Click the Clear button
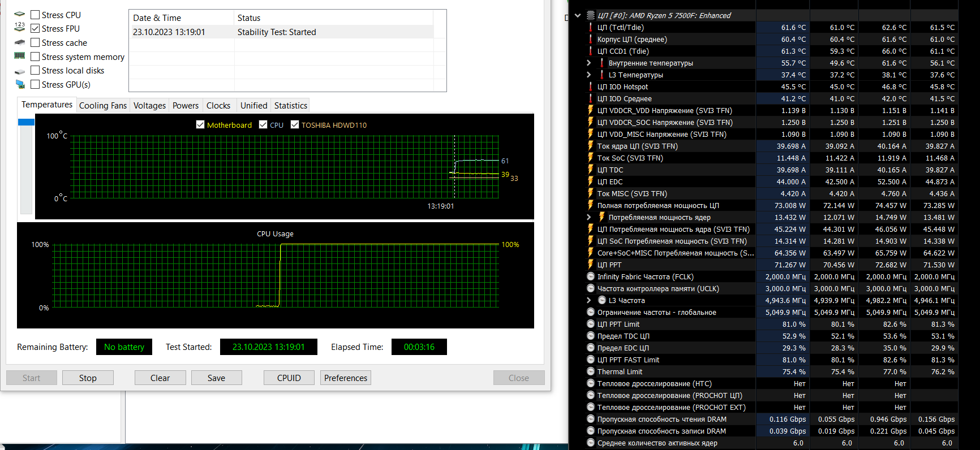980x450 pixels. (160, 378)
